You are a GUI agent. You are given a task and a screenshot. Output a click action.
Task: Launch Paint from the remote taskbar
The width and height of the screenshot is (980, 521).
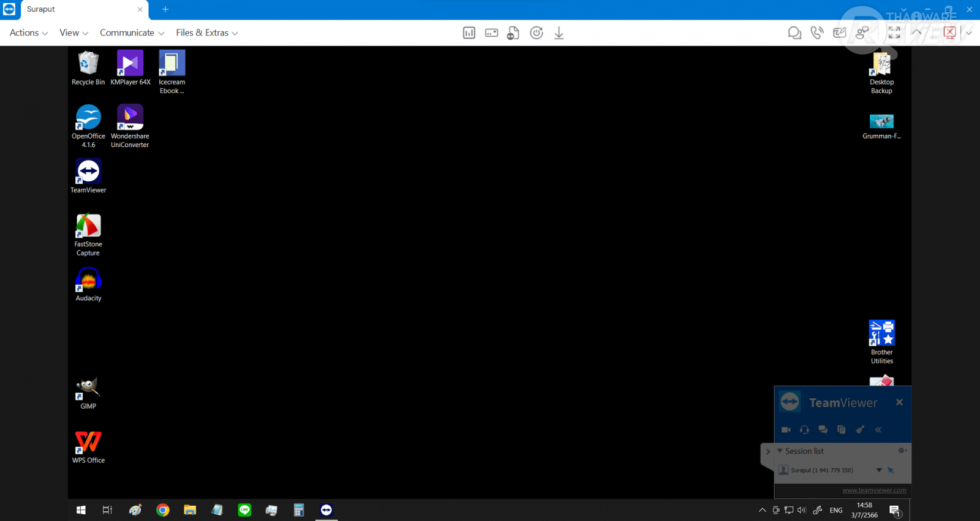(135, 510)
